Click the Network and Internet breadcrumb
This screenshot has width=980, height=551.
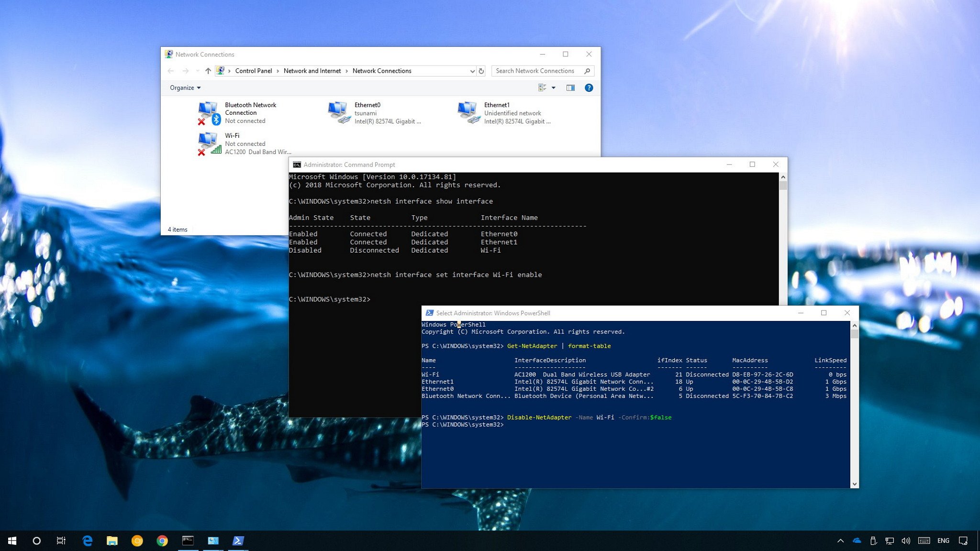pyautogui.click(x=312, y=71)
